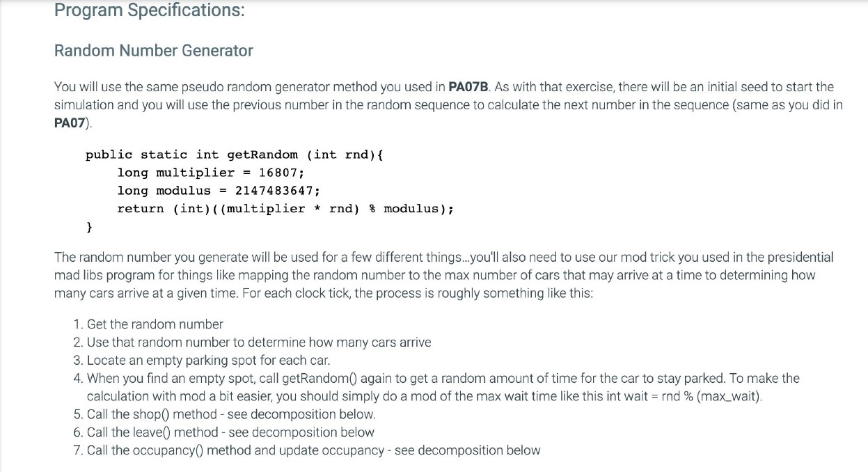Image resolution: width=868 pixels, height=472 pixels.
Task: Click the paragraph starting "The random number you generate"
Action: click(x=443, y=275)
